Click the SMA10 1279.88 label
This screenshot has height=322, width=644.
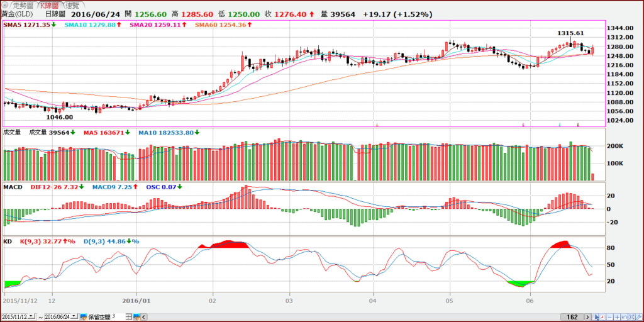pyautogui.click(x=91, y=25)
